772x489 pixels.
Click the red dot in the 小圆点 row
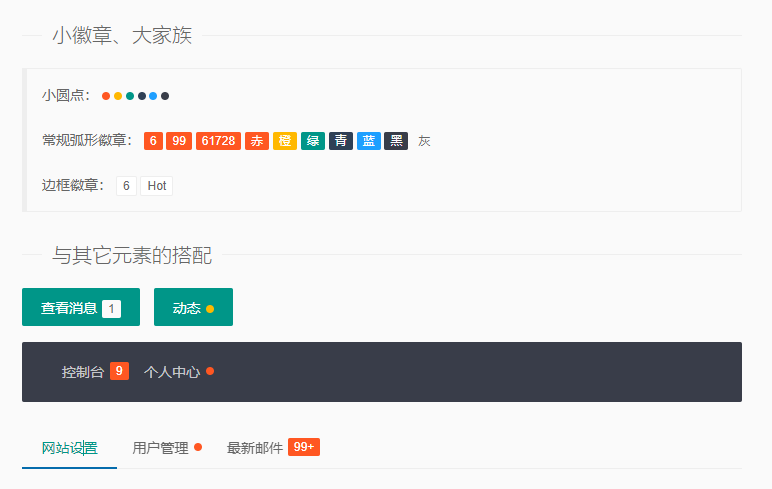point(106,96)
